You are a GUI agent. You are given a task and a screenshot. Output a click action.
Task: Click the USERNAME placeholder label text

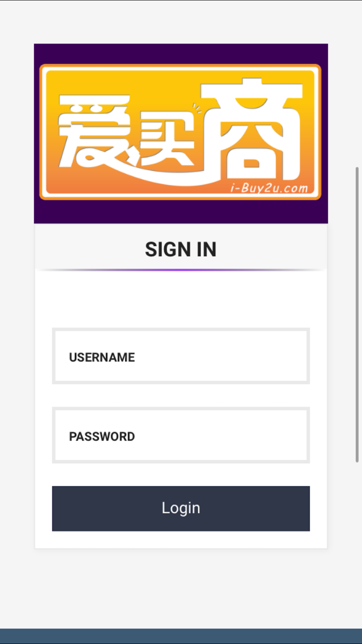coord(102,357)
